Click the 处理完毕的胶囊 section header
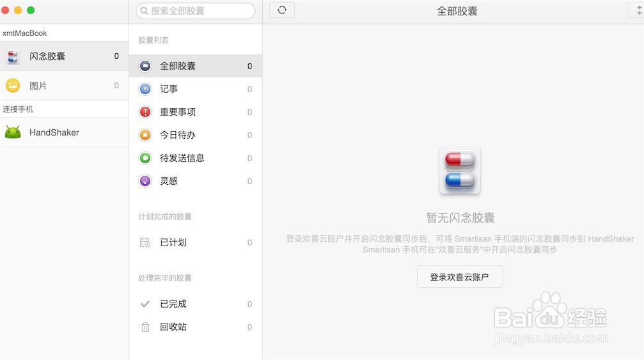Viewport: 644px width, 360px height. (165, 278)
